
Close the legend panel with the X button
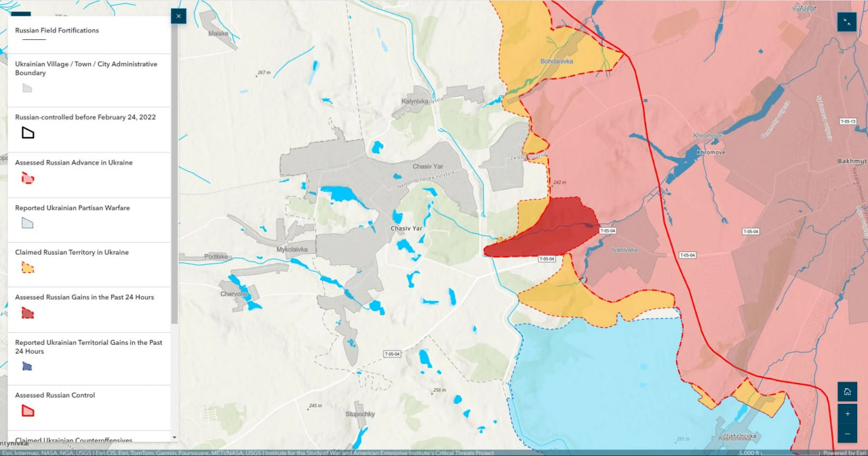point(178,16)
